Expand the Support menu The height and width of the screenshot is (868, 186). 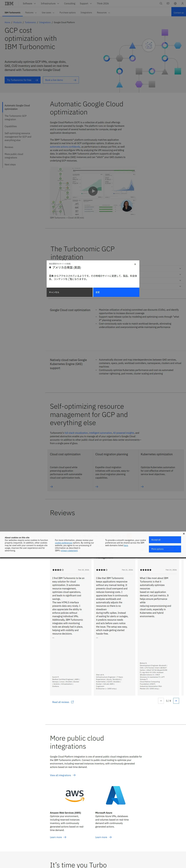tap(86, 3)
